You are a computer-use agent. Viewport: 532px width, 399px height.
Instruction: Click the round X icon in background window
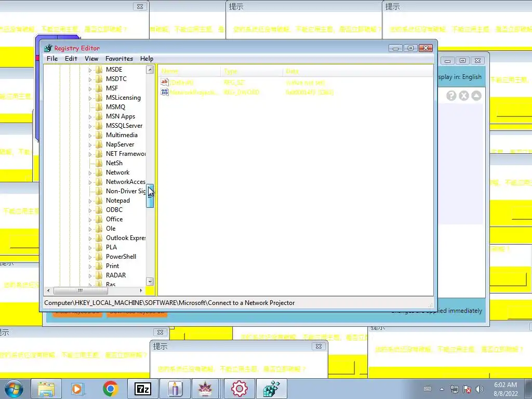point(463,96)
